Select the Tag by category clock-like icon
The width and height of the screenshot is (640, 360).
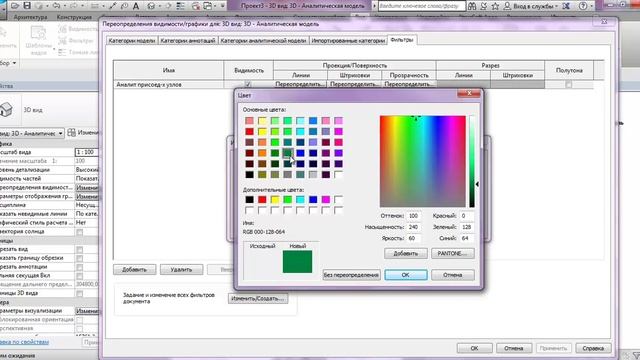point(124,6)
